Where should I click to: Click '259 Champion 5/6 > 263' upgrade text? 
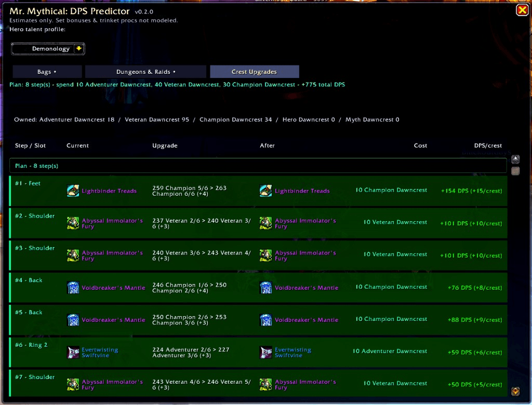(x=189, y=188)
